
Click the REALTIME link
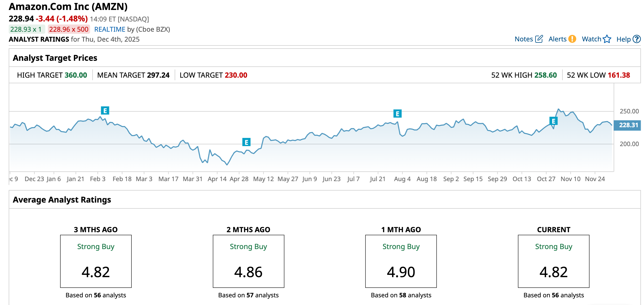(x=110, y=29)
